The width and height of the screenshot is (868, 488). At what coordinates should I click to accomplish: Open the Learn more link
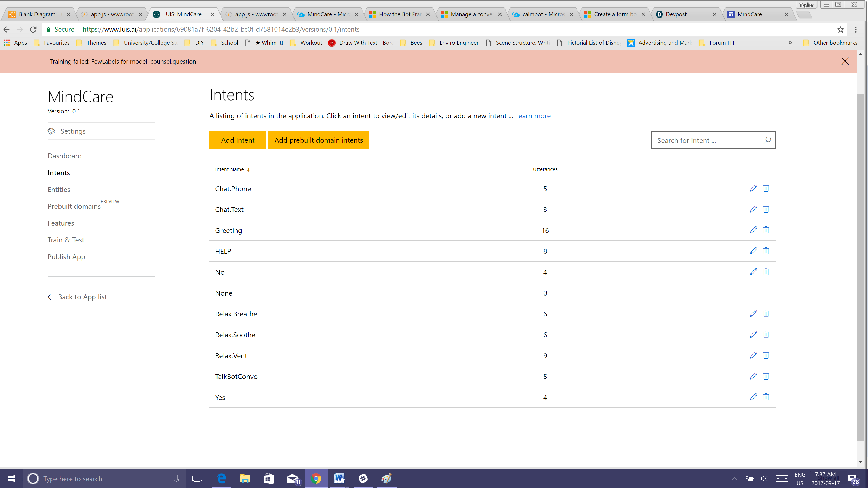[533, 116]
